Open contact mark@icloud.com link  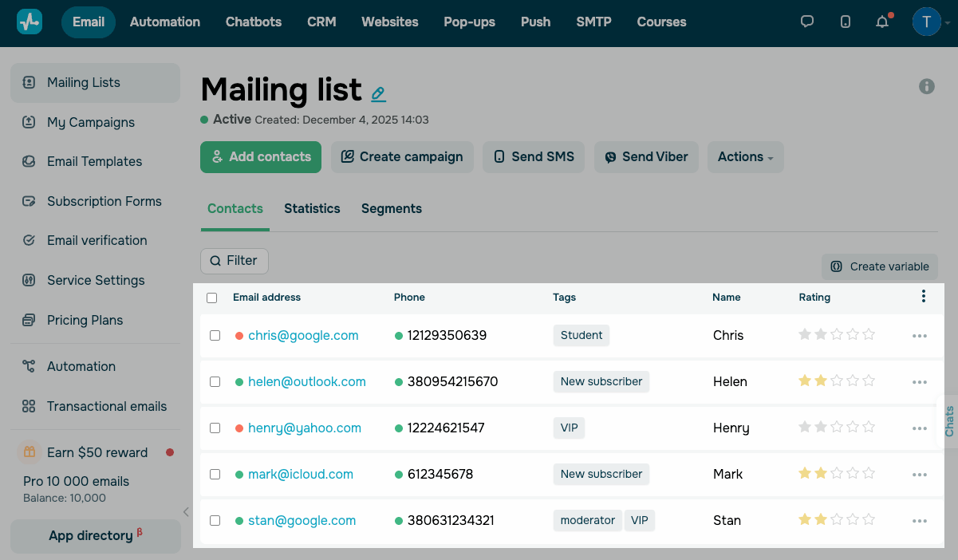(x=300, y=475)
